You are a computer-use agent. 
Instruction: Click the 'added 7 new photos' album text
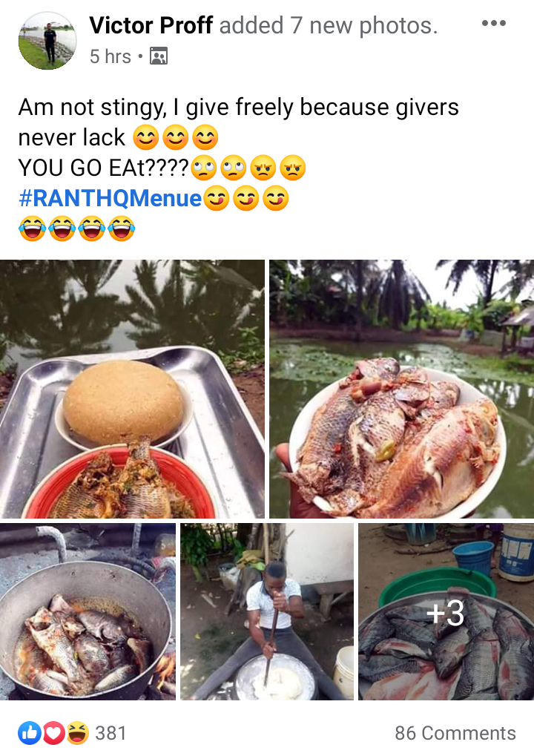click(x=329, y=25)
